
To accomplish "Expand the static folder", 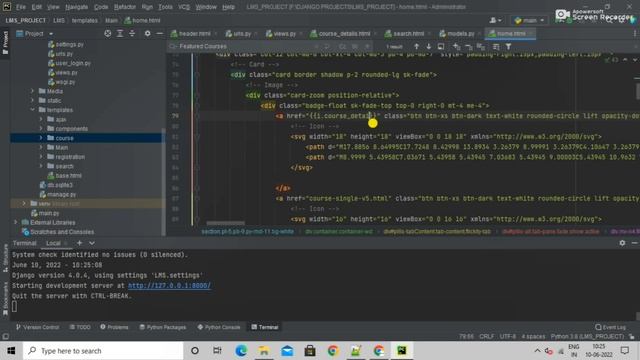I will pyautogui.click(x=32, y=100).
